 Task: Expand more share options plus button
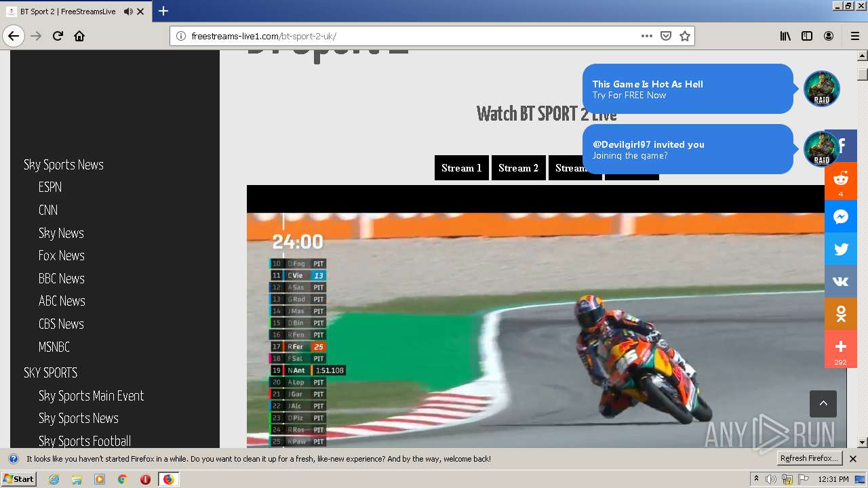pyautogui.click(x=841, y=349)
